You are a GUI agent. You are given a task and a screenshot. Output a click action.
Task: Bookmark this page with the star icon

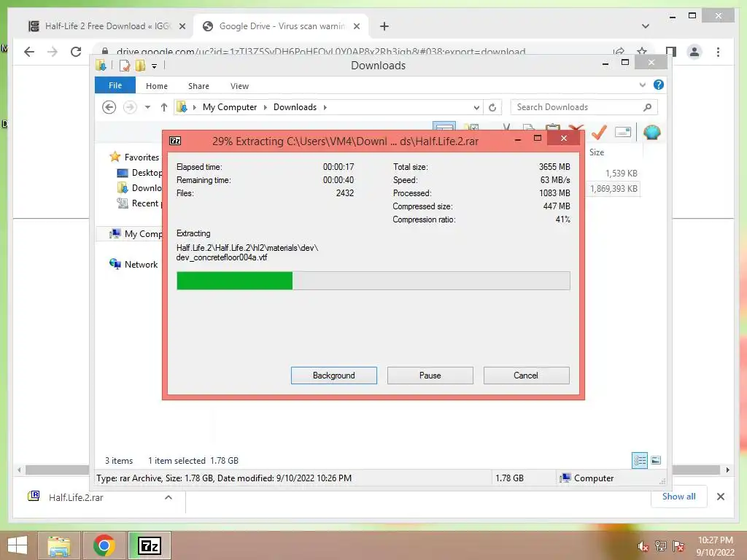pyautogui.click(x=642, y=51)
